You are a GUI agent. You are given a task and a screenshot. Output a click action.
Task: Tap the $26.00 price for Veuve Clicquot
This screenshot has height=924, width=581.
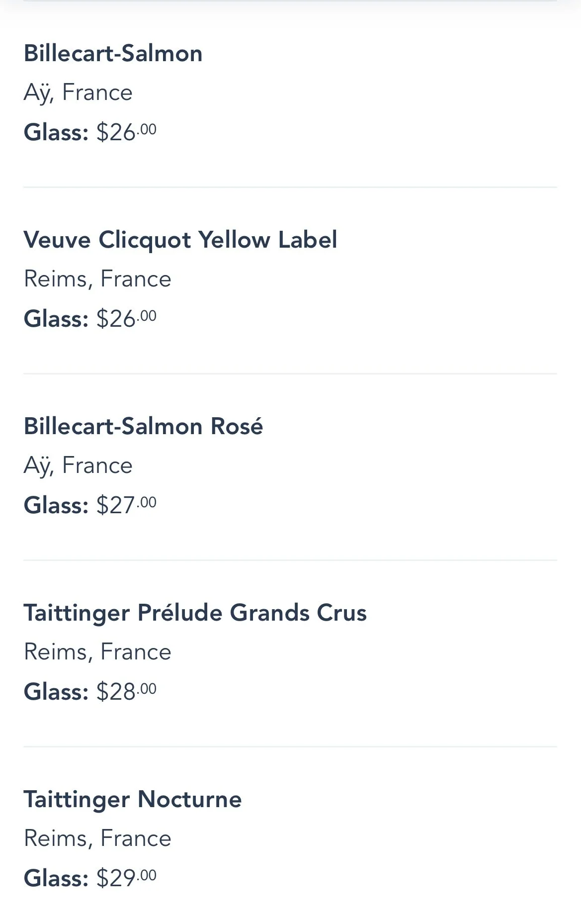126,319
